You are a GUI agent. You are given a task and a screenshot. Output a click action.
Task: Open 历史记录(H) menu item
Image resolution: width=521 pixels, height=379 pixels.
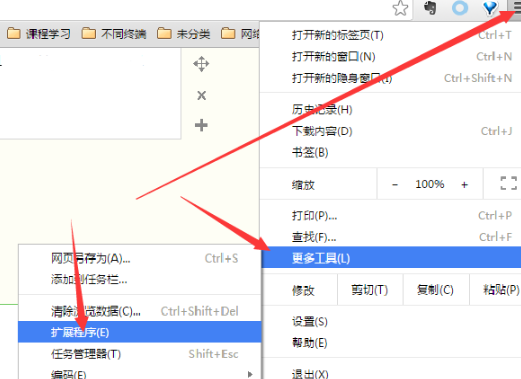[391, 110]
